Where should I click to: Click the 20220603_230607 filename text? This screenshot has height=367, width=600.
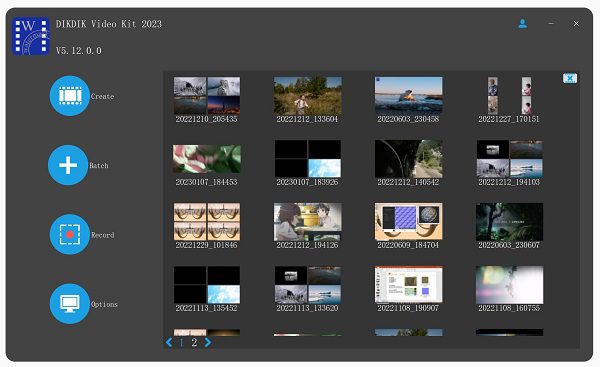pos(509,245)
